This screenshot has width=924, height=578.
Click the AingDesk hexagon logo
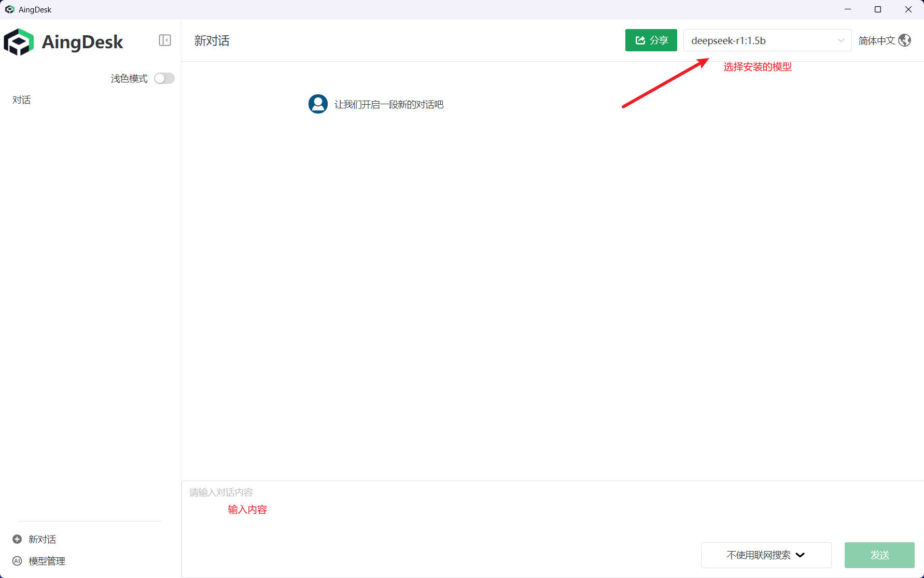19,42
